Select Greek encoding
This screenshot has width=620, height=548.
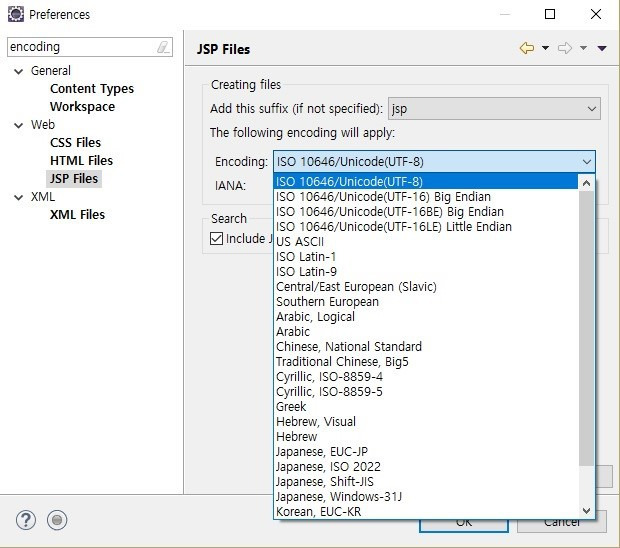tap(426, 407)
